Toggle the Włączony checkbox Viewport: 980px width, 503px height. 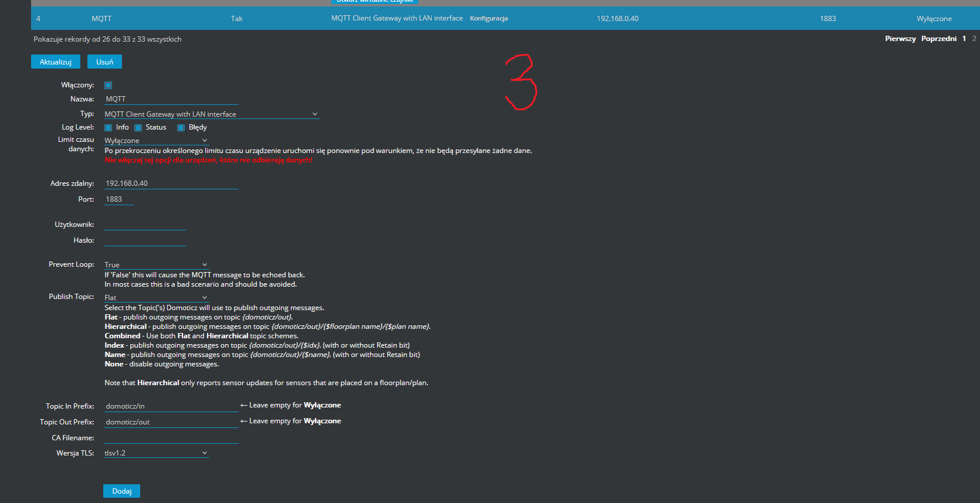(108, 85)
